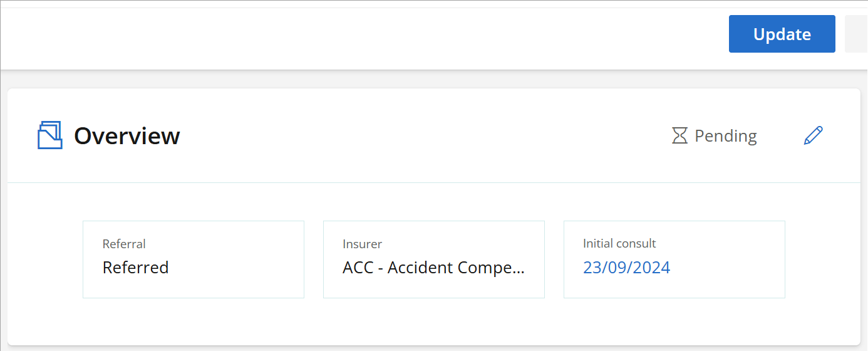Image resolution: width=868 pixels, height=351 pixels.
Task: Select the Insurer card
Action: [434, 259]
